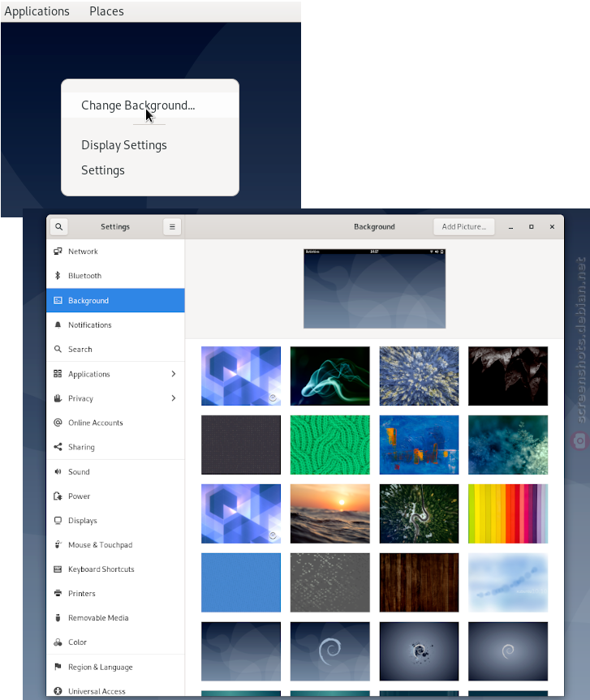Select the teal frosted plant wallpaper
590x700 pixels.
coord(508,444)
